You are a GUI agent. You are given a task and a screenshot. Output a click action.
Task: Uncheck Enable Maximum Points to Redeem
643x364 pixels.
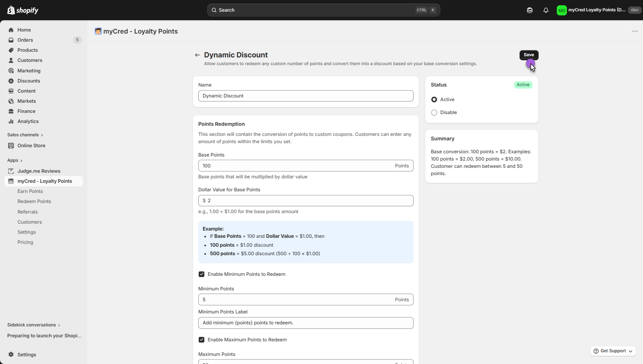click(x=202, y=340)
